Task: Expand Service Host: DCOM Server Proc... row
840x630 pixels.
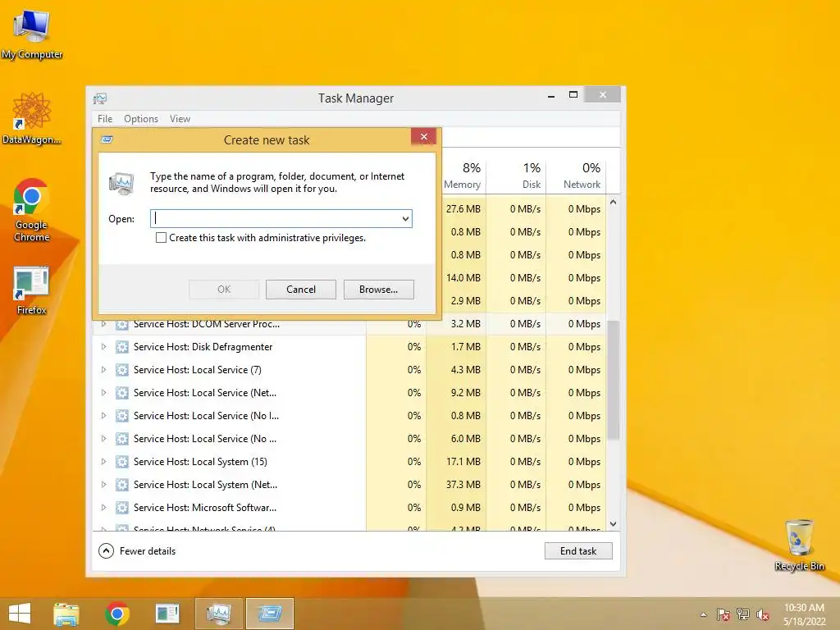Action: [104, 324]
